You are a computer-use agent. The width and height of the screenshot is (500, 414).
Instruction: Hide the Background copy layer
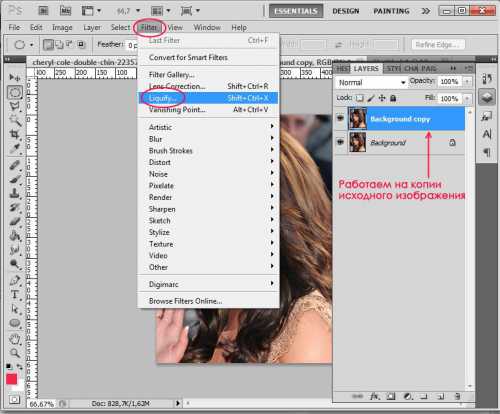(x=340, y=118)
